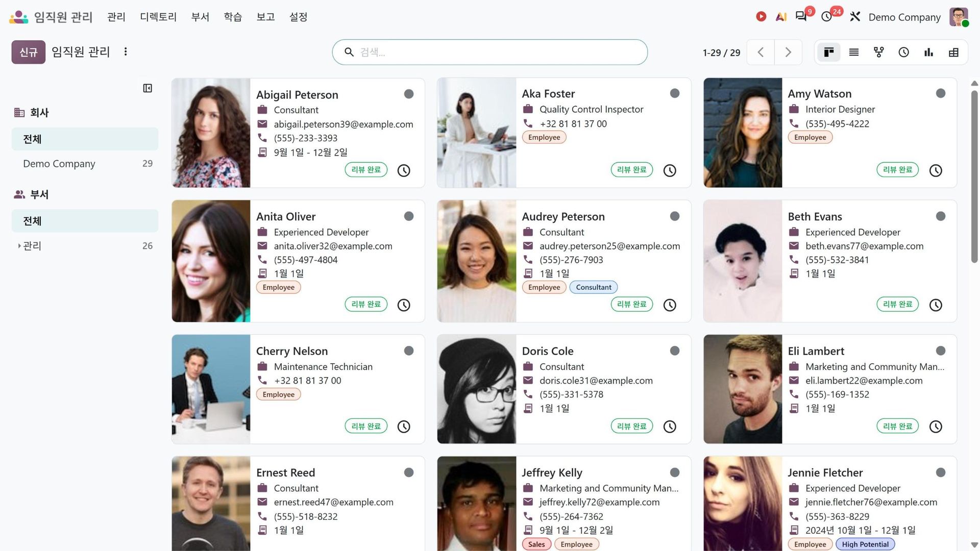Click presence status dot on Ernest Reed
The image size is (980, 551).
pyautogui.click(x=409, y=473)
